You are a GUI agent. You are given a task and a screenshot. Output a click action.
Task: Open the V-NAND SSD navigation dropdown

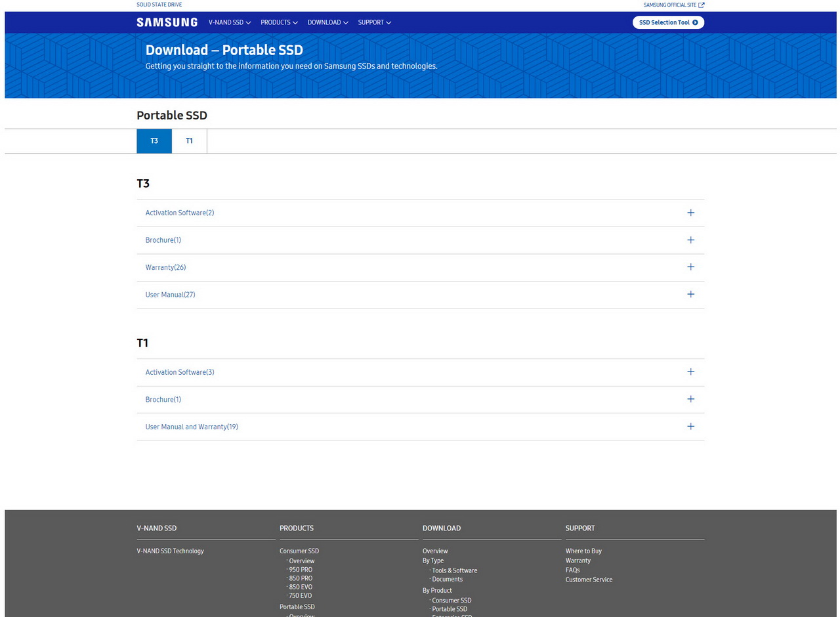230,22
